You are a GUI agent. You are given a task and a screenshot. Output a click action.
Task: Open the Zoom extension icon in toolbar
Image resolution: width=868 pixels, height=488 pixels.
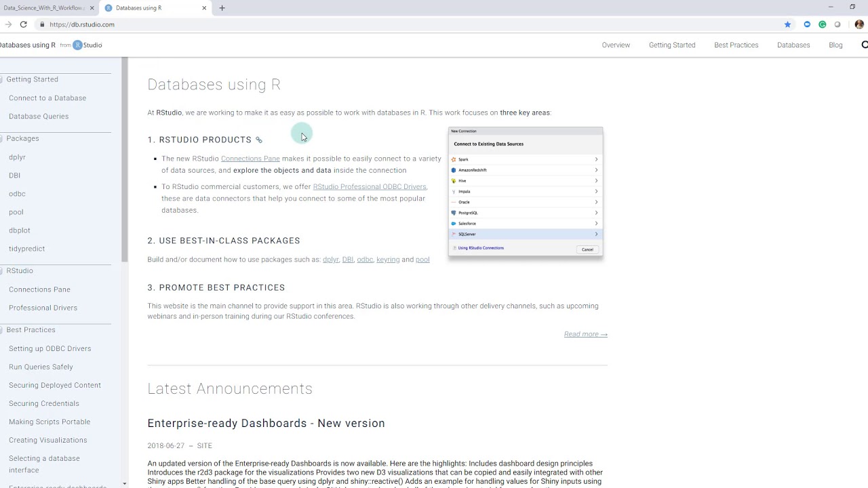807,24
